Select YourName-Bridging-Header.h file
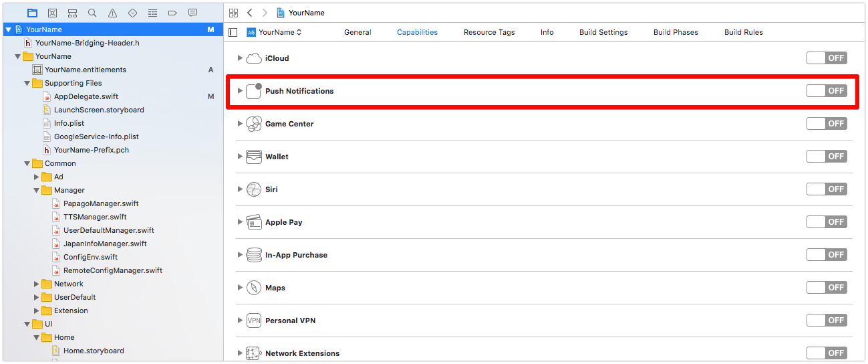 coord(87,43)
